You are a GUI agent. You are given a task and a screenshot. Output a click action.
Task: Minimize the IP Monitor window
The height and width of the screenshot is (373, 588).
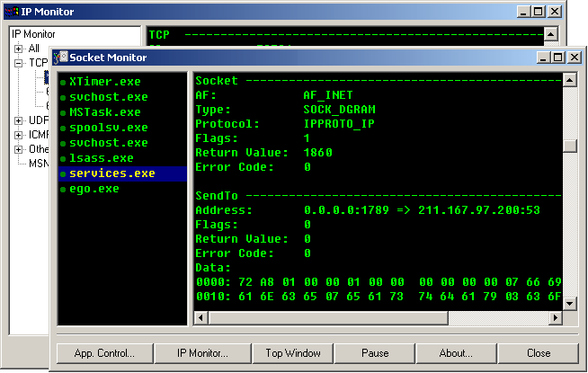coord(523,12)
